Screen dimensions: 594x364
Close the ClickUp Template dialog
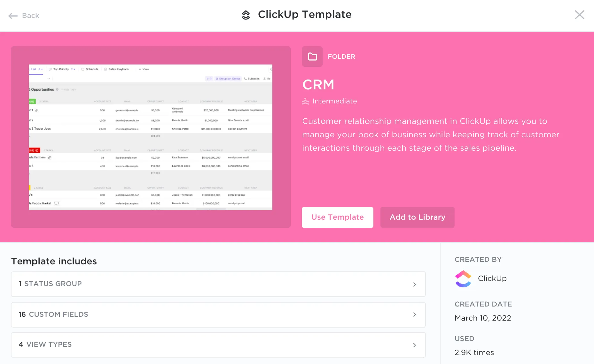coord(579,15)
